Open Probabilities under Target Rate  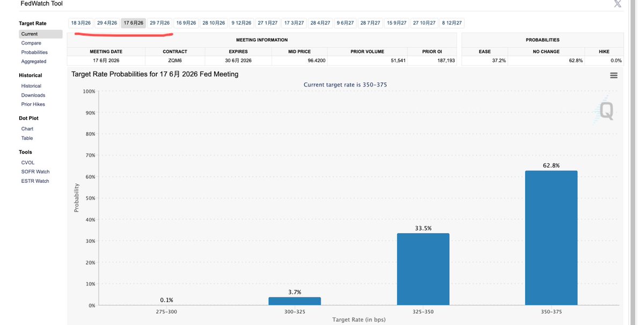pyautogui.click(x=34, y=52)
